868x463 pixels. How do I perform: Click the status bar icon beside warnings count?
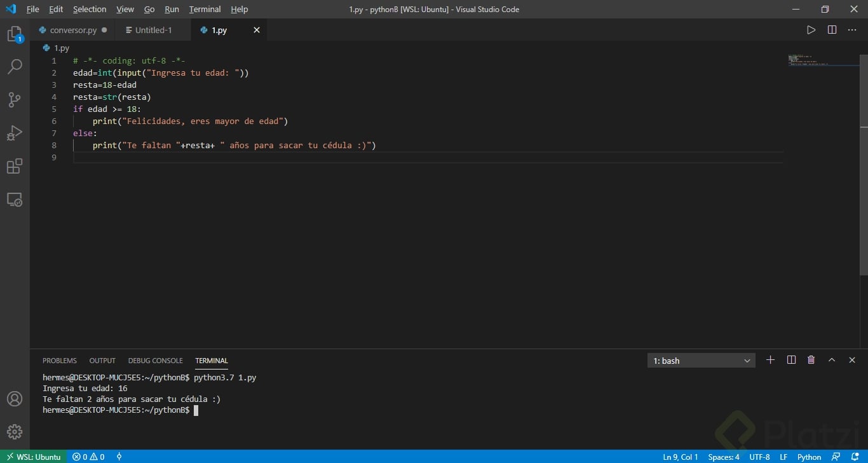click(x=119, y=457)
